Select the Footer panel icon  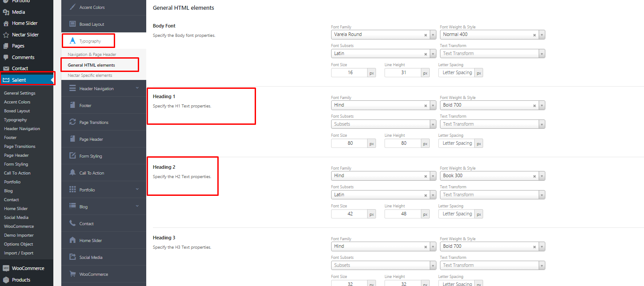(x=72, y=105)
